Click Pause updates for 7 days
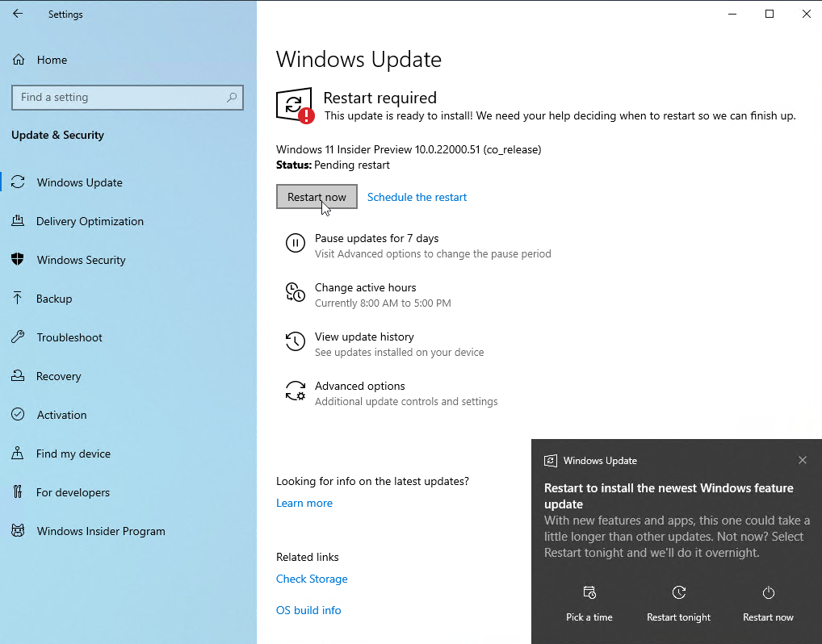The height and width of the screenshot is (644, 822). 376,238
